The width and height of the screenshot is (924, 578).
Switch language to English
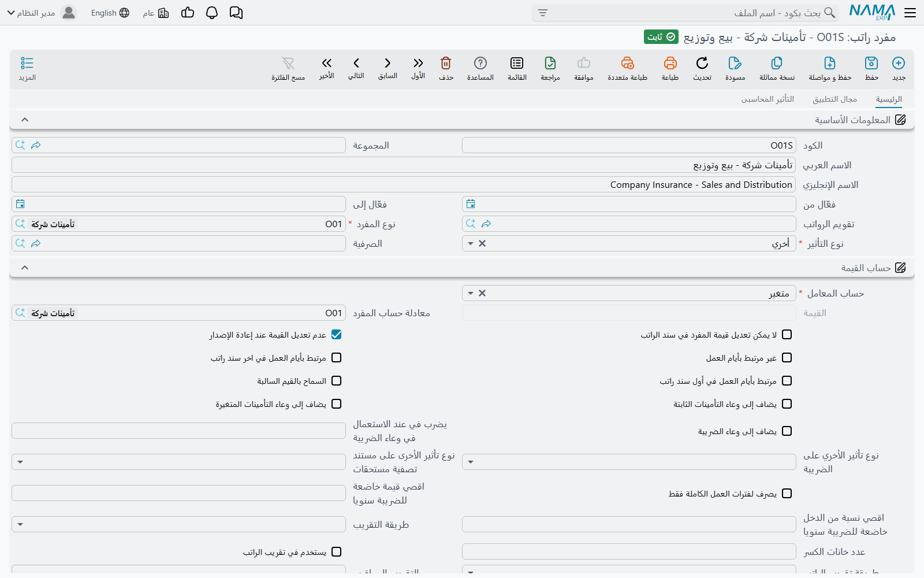tap(110, 13)
